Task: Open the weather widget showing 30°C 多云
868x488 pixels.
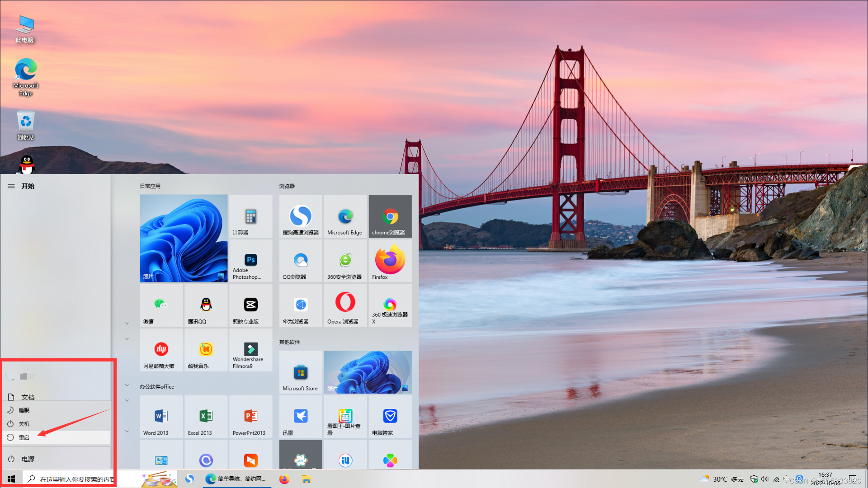Action: [722, 479]
